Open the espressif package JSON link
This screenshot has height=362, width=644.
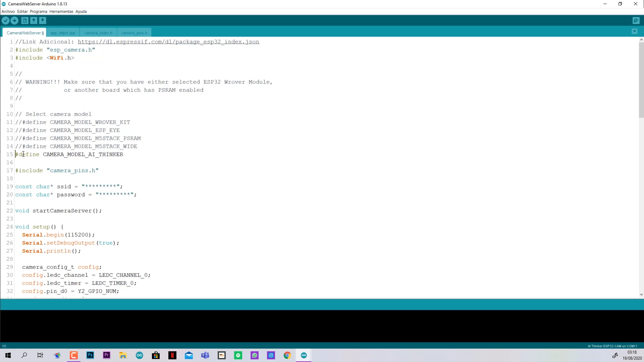tap(168, 42)
